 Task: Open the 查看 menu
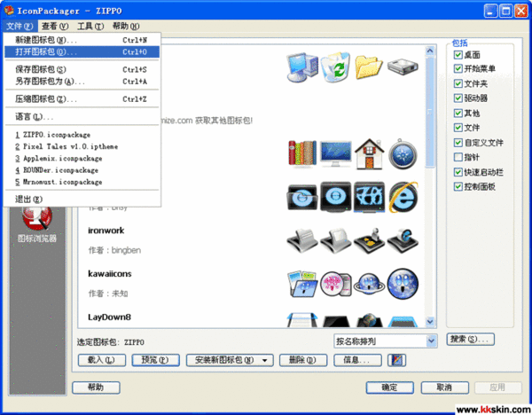55,26
